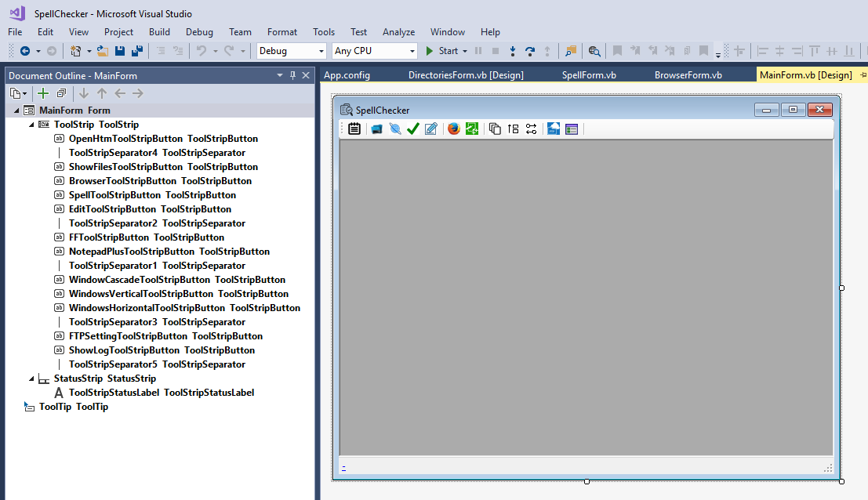Screen dimensions: 868x500
Task: Click the Show Log toolstrip icon
Action: 572,129
